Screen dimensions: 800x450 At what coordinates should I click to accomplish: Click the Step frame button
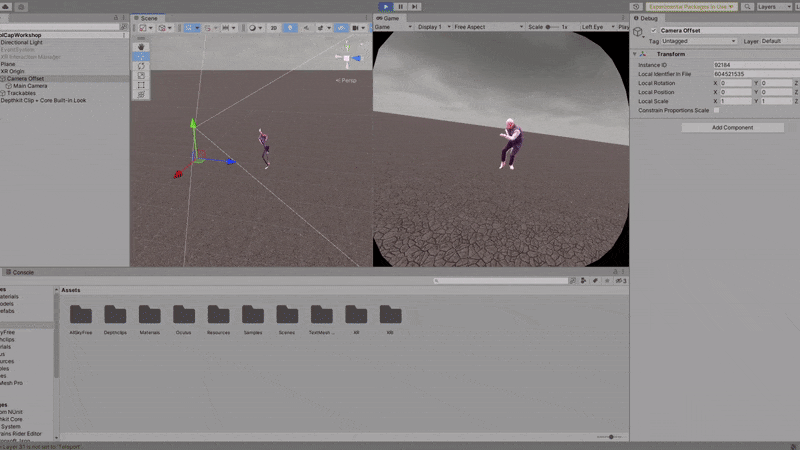pos(415,6)
